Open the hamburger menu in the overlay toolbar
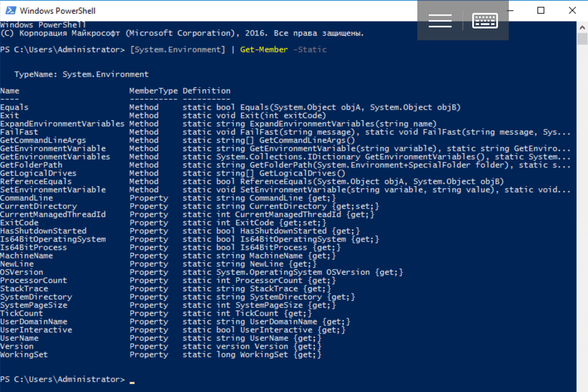Viewport: 588px width, 392px height. coord(440,21)
